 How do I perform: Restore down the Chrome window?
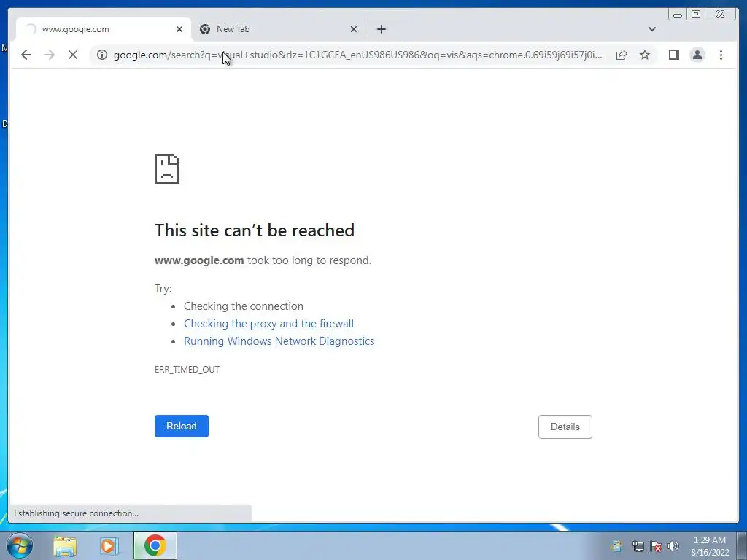click(696, 15)
